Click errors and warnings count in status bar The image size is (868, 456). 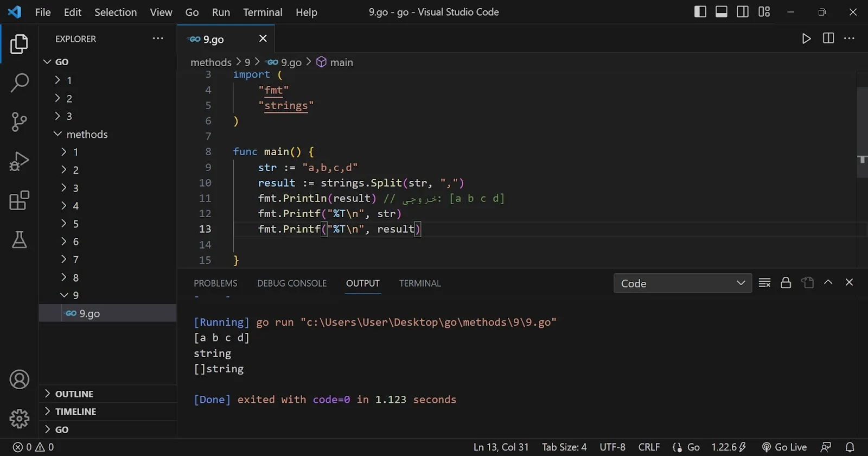point(34,447)
